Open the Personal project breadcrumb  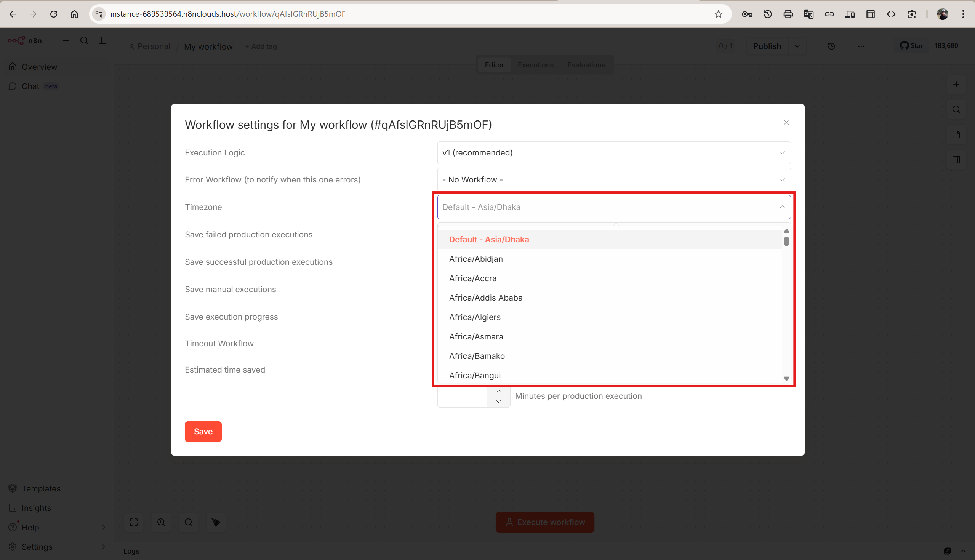[150, 46]
